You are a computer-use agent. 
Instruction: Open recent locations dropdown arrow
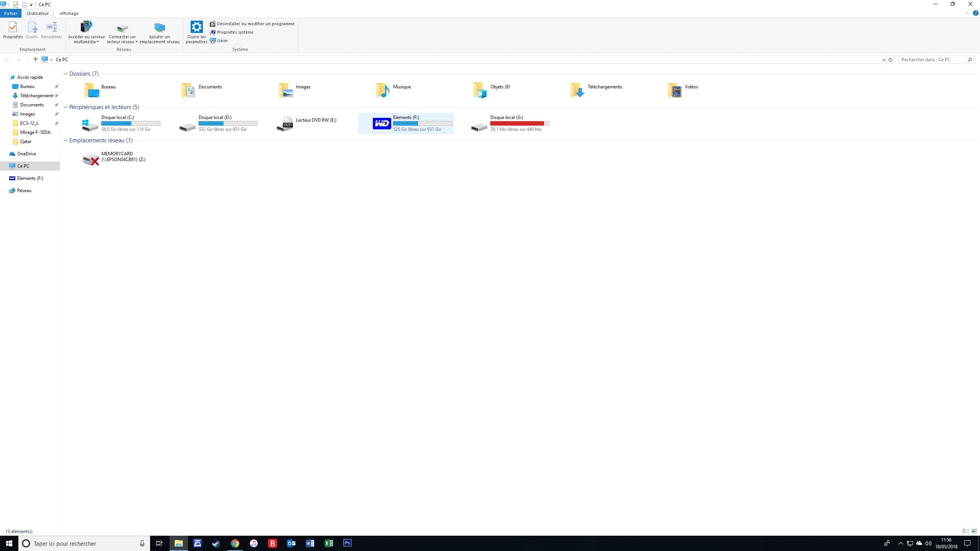tap(28, 60)
